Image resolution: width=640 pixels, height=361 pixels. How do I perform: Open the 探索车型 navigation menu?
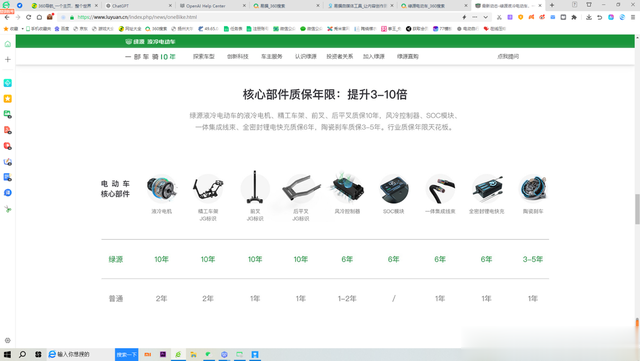(x=204, y=56)
